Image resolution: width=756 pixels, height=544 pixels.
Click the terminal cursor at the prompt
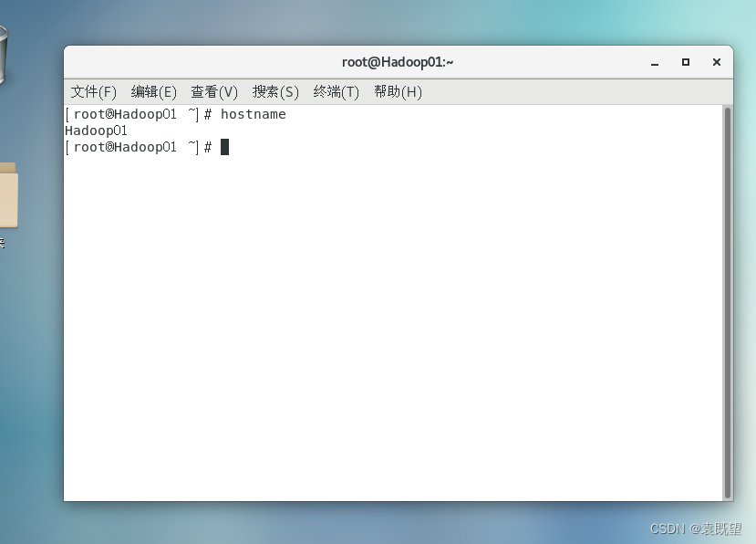[x=224, y=147]
